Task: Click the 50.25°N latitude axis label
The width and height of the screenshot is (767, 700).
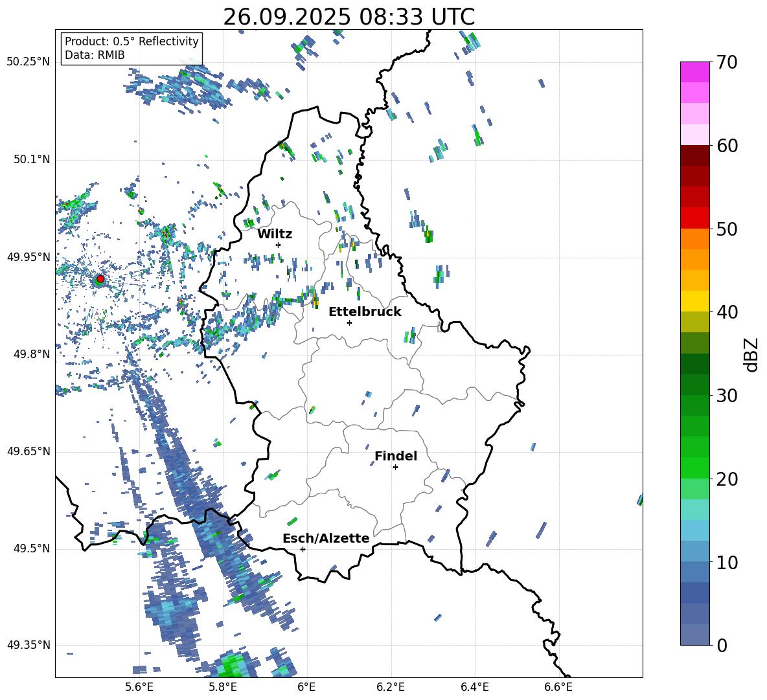Action: click(28, 62)
